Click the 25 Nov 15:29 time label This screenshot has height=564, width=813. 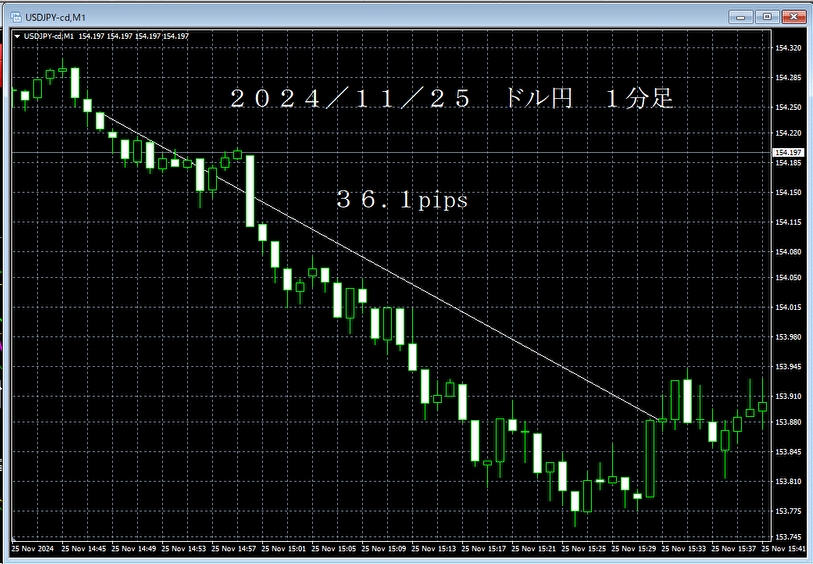(634, 548)
